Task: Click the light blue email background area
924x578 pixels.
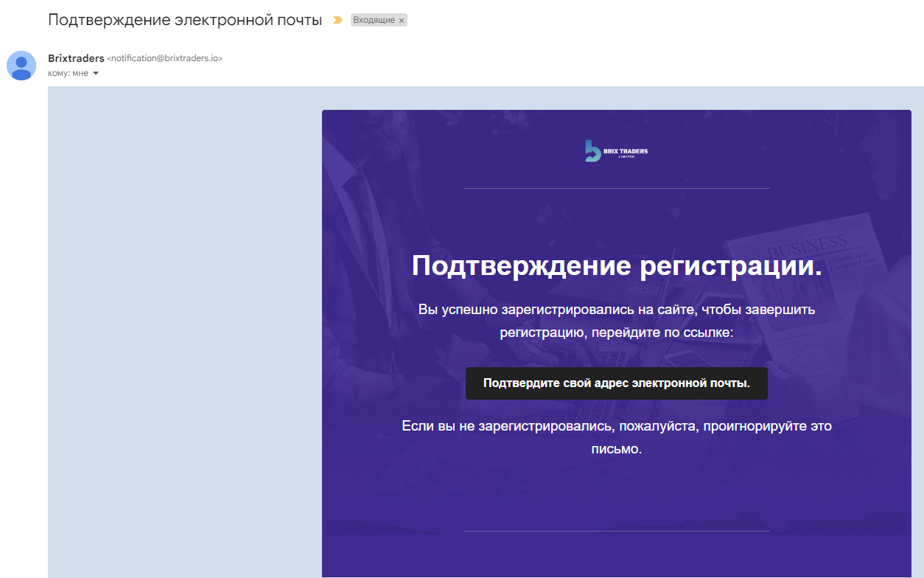Action: click(184, 332)
